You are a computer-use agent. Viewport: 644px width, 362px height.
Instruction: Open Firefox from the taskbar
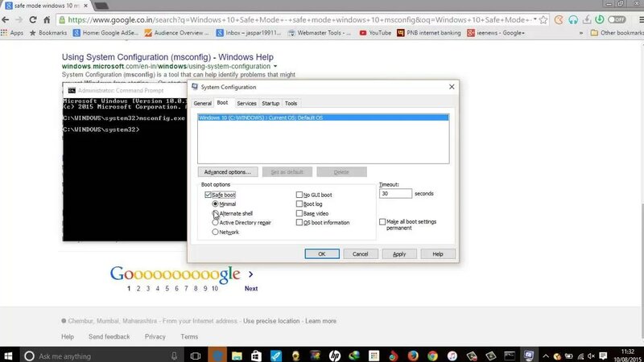pos(413,356)
